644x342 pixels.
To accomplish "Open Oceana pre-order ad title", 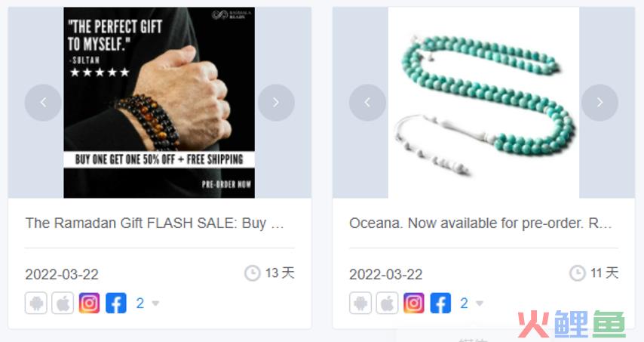I will pos(480,223).
